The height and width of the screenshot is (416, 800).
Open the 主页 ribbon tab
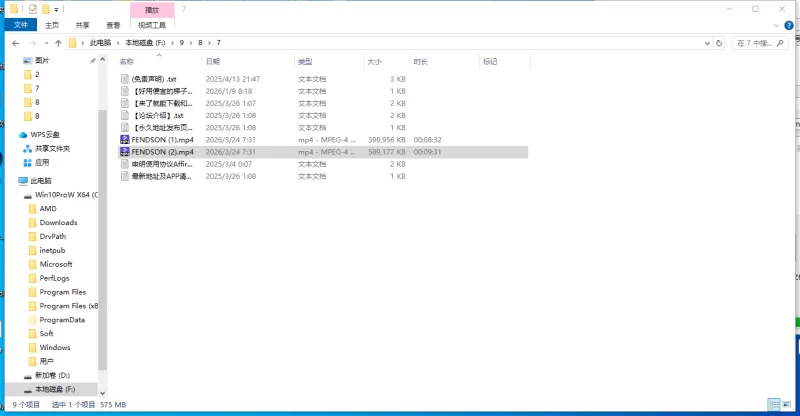coord(52,25)
